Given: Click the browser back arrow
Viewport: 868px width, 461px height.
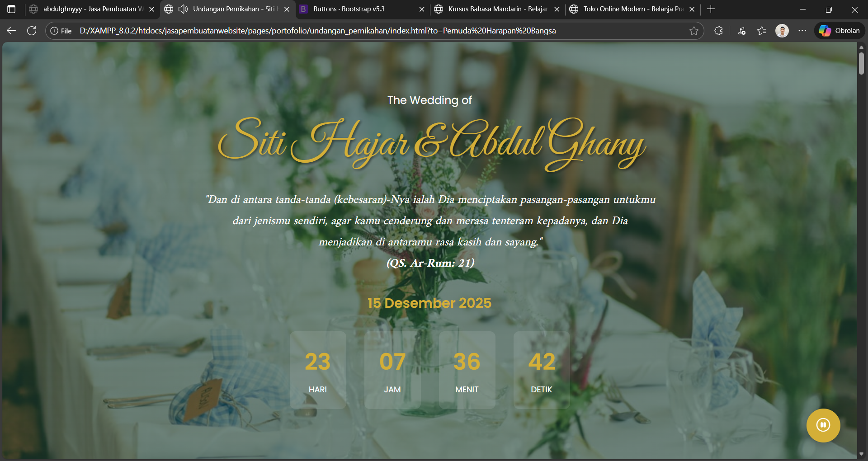Looking at the screenshot, I should point(11,31).
